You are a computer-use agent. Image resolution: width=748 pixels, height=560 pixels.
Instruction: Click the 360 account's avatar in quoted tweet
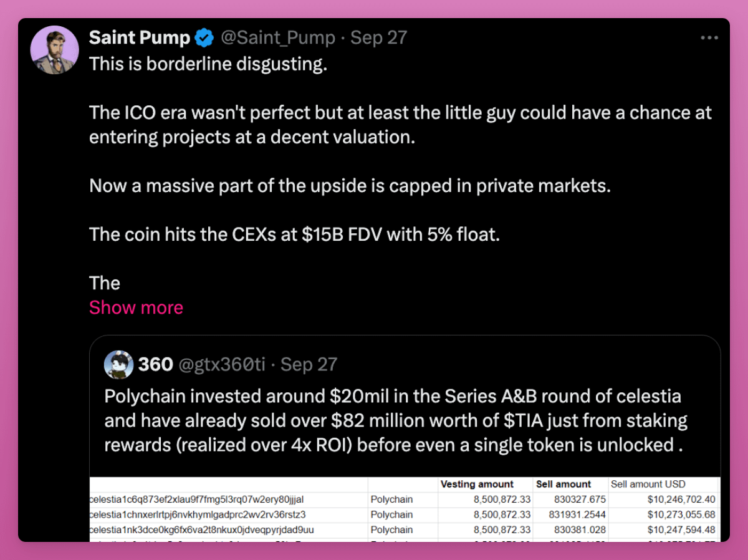118,365
